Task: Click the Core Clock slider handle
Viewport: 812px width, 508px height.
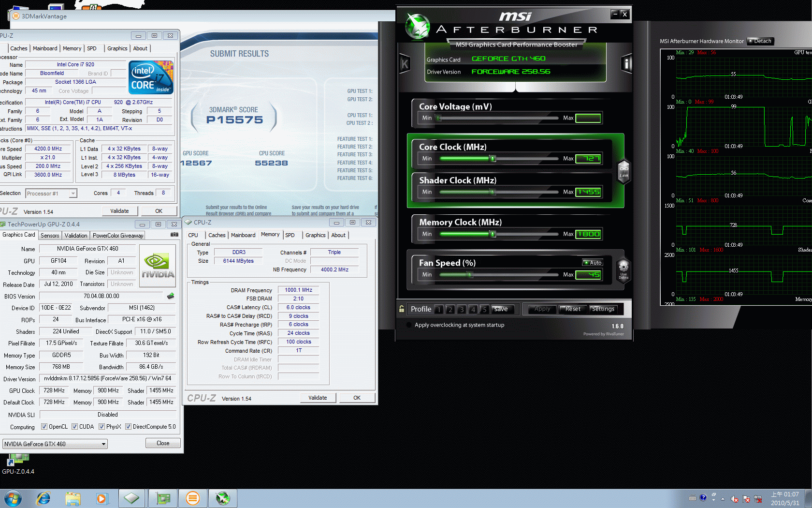Action: click(493, 159)
